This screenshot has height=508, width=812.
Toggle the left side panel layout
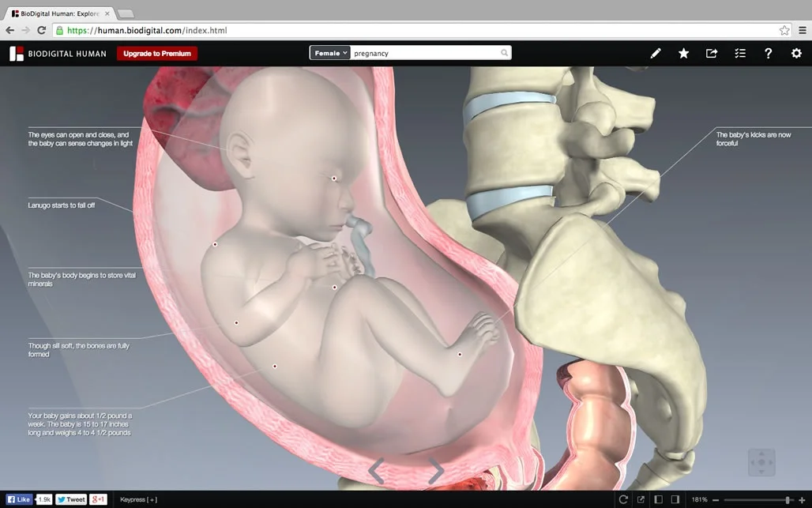point(658,499)
